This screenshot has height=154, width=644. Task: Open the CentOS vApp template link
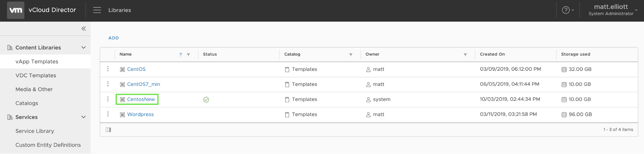point(136,69)
